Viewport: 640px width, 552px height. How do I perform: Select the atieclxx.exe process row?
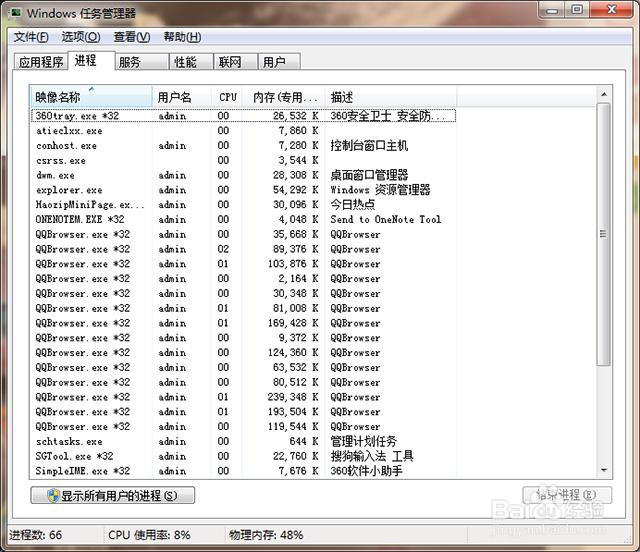click(244, 131)
